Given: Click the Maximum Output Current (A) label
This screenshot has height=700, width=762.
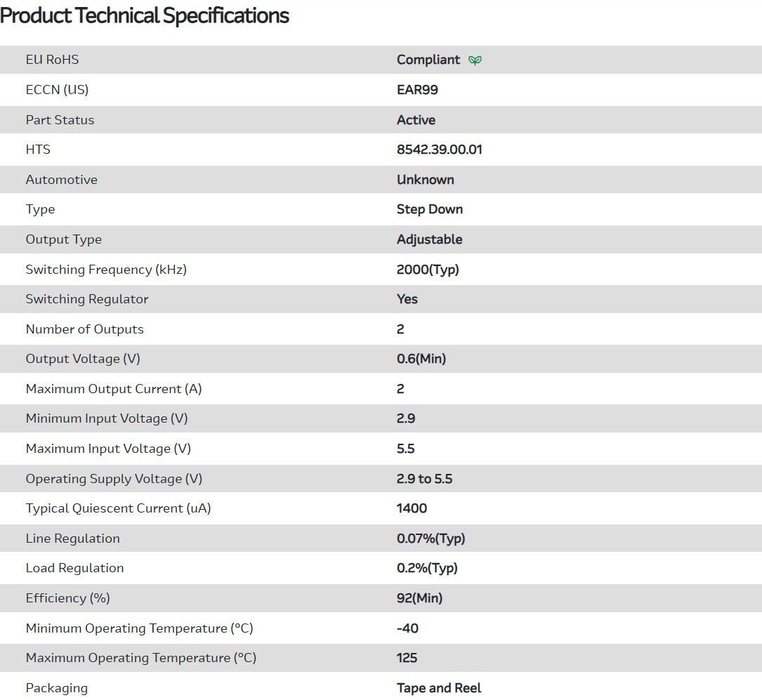Looking at the screenshot, I should pyautogui.click(x=114, y=389).
